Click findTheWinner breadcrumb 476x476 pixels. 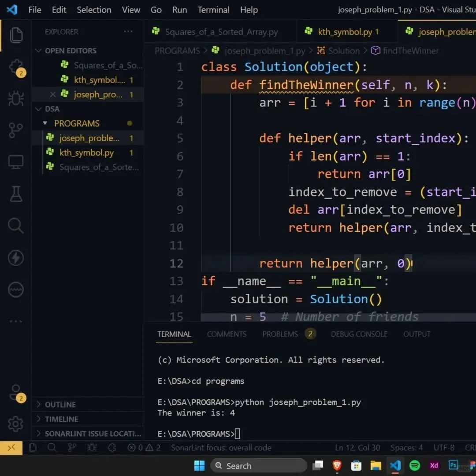pos(405,51)
